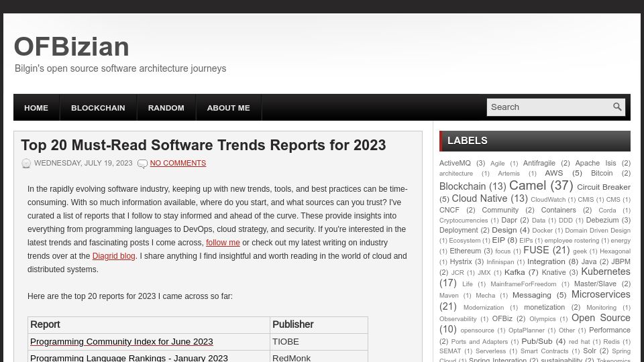This screenshot has height=362, width=644.
Task: Filter by the OFBiz label
Action: coord(502,318)
